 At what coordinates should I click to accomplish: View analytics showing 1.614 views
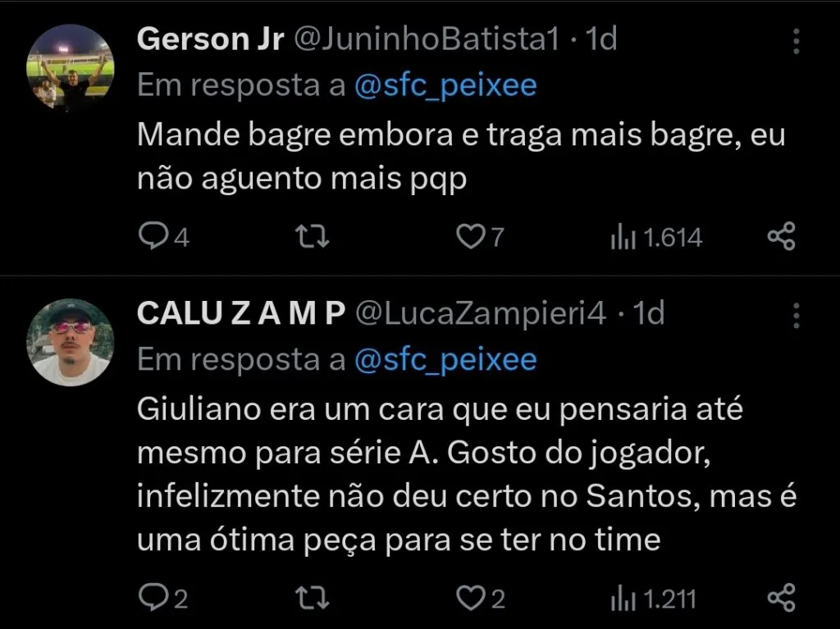(652, 237)
